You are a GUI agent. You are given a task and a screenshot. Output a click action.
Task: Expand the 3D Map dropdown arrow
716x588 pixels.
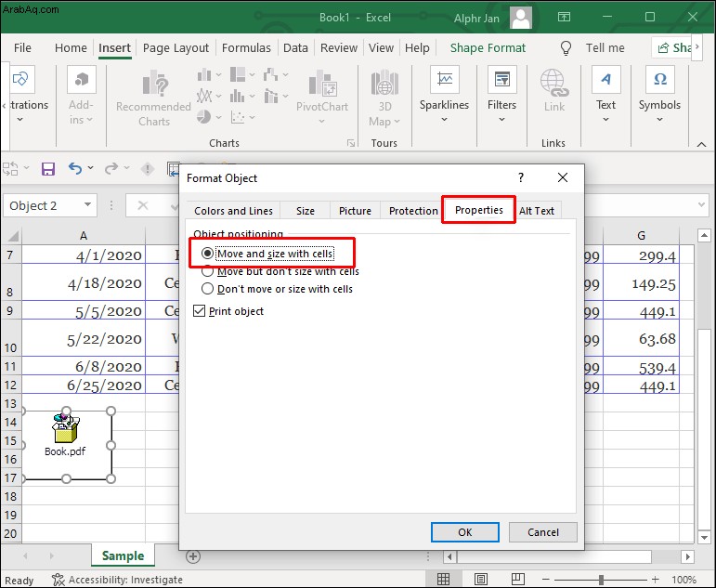click(x=397, y=122)
